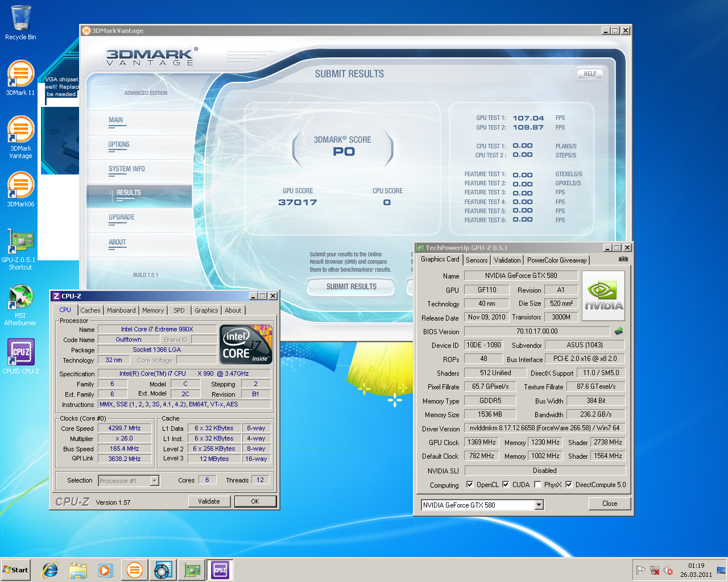Click the NVIDIA logo in GPU-Z
The width and height of the screenshot is (728, 582).
tap(603, 296)
